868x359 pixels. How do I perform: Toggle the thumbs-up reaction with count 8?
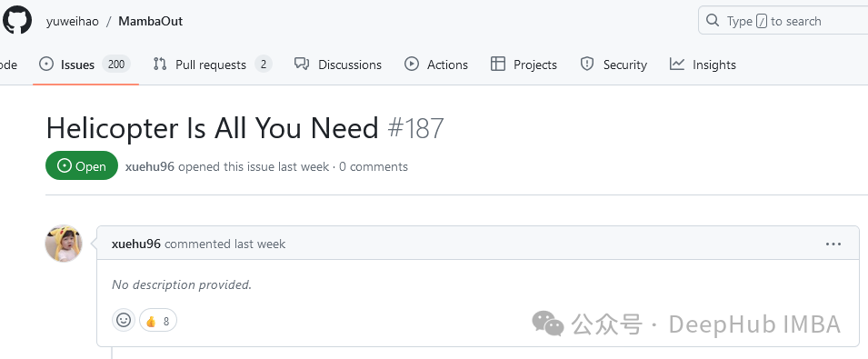[x=158, y=321]
